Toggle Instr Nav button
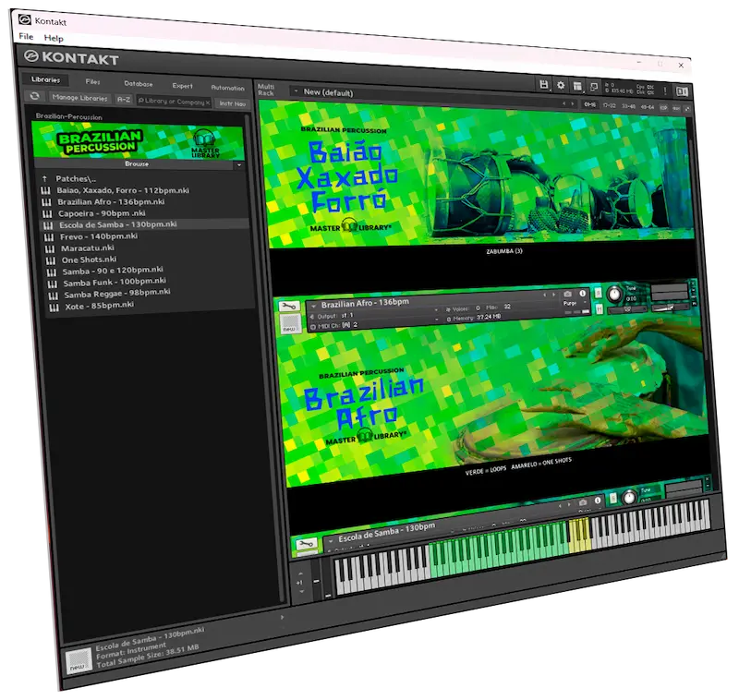Screen dimensions: 739x700 (x=233, y=103)
